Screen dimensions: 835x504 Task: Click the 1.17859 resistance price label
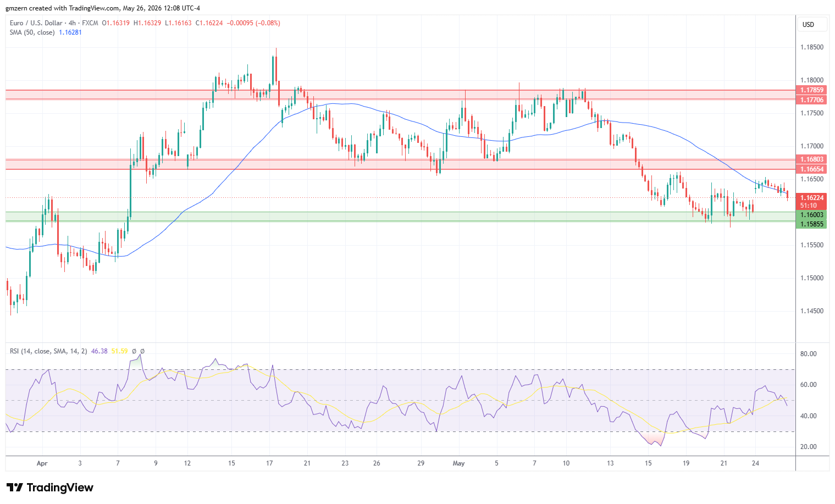(x=811, y=90)
